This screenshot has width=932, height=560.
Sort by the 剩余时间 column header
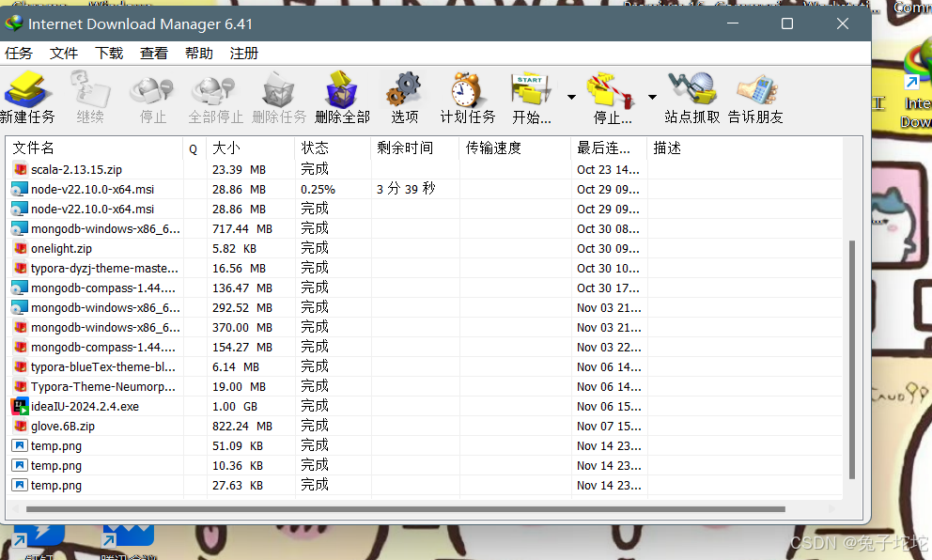(x=415, y=148)
